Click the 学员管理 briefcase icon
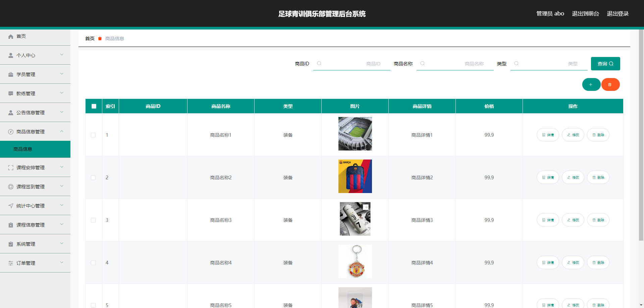 11,74
